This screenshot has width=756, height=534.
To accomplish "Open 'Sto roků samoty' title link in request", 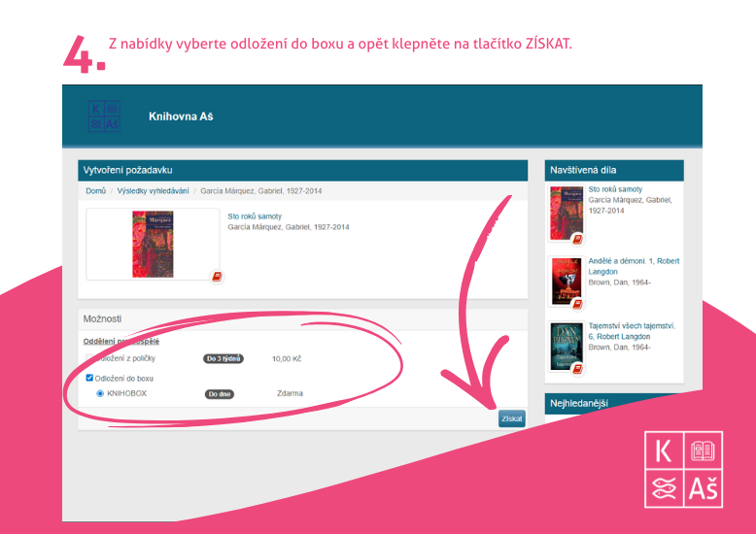I will (254, 217).
